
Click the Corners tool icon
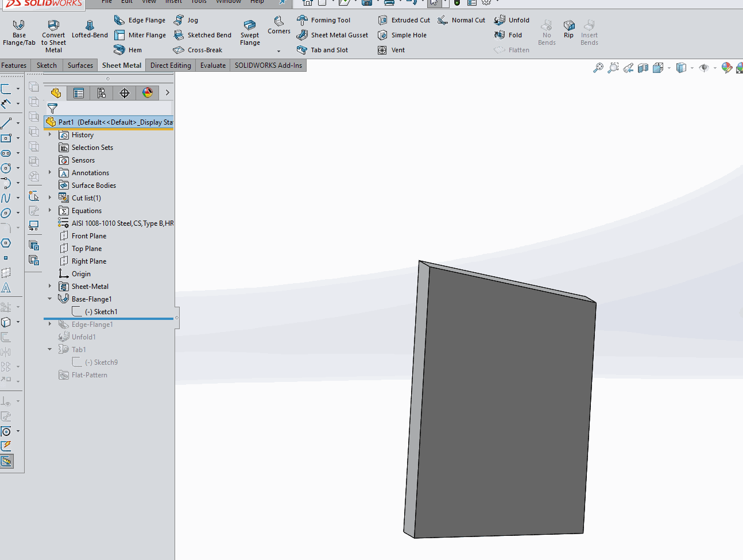[278, 21]
